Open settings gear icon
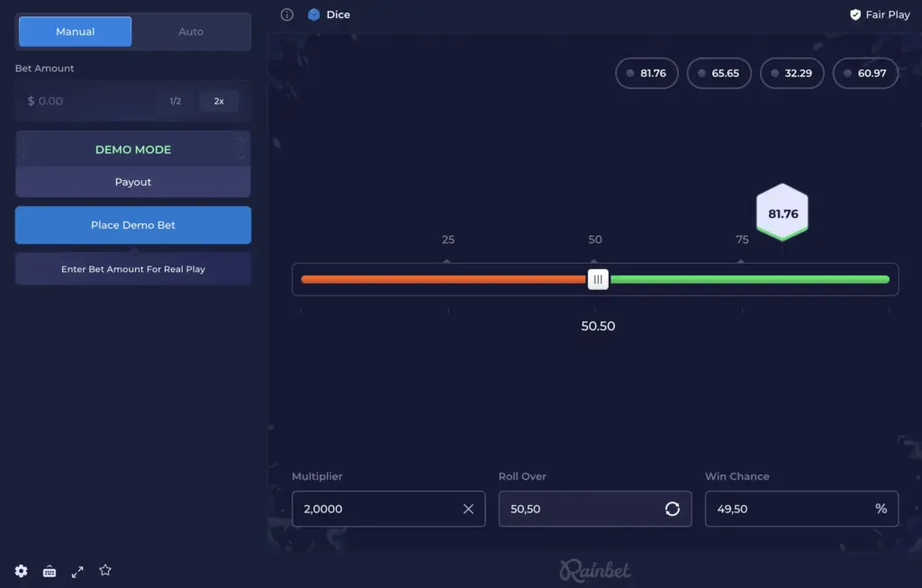Screen dimensions: 922x588 (x=22, y=571)
